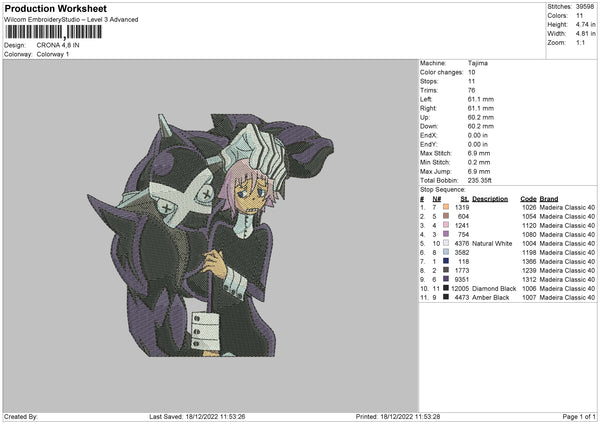Image resolution: width=600 pixels, height=424 pixels.
Task: Click the 'Stops:' label
Action: pos(429,82)
